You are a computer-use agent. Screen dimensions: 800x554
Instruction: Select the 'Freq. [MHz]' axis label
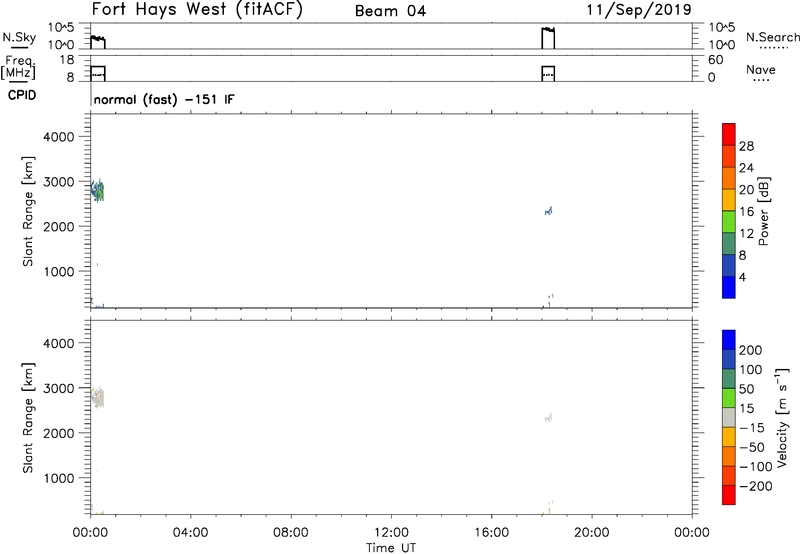point(18,68)
